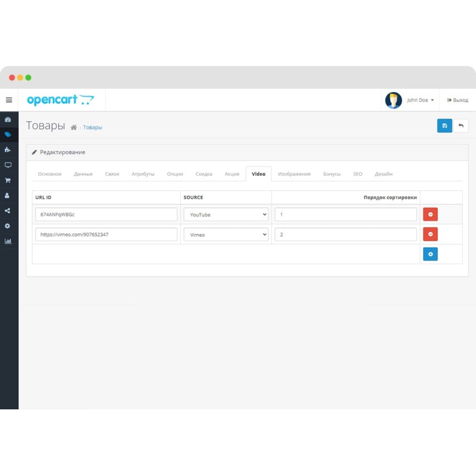476x476 pixels.
Task: Click the back arrow cancel button
Action: (x=461, y=126)
